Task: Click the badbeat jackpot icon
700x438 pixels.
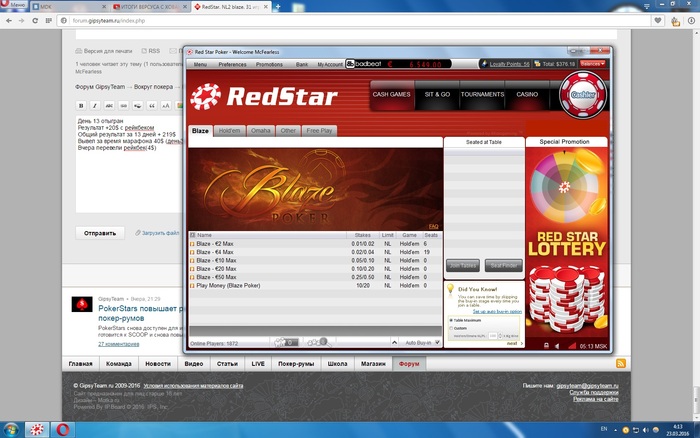Action: tap(350, 64)
